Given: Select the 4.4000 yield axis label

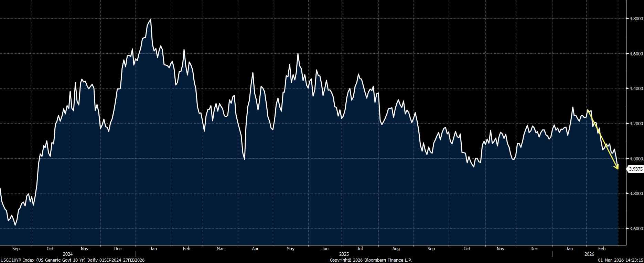Looking at the screenshot, I should click(636, 89).
